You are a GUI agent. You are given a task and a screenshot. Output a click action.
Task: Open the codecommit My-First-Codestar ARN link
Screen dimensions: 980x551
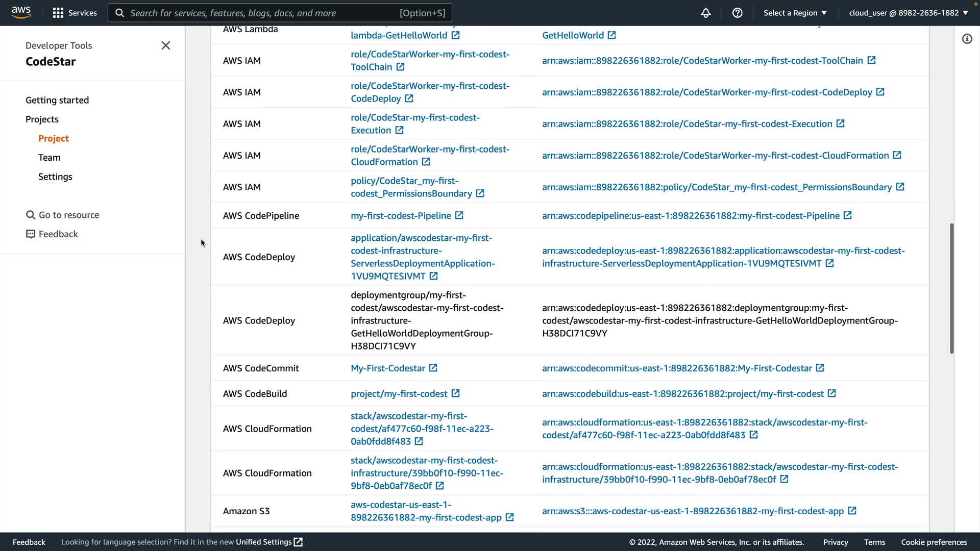(x=677, y=368)
